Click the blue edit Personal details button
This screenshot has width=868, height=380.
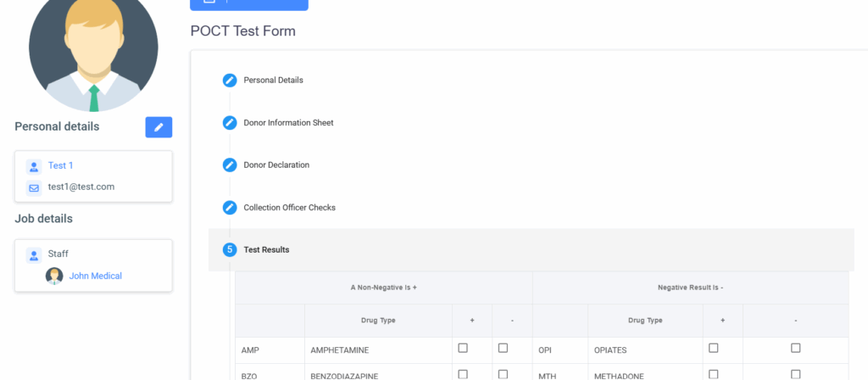(x=159, y=127)
